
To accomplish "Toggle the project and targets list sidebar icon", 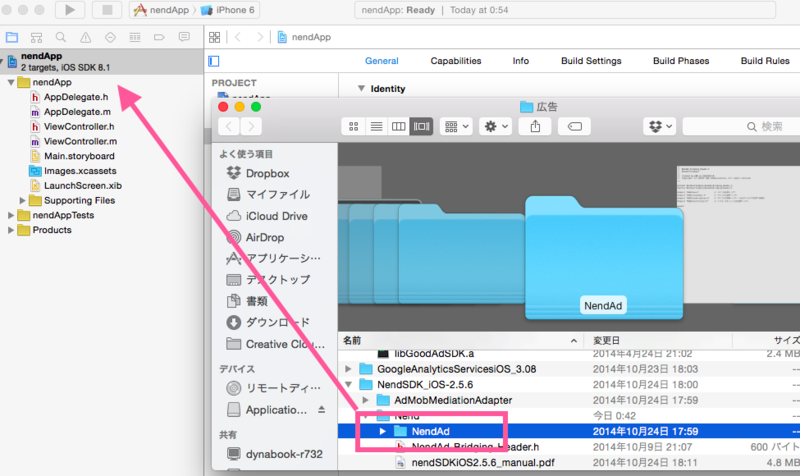I will (214, 61).
